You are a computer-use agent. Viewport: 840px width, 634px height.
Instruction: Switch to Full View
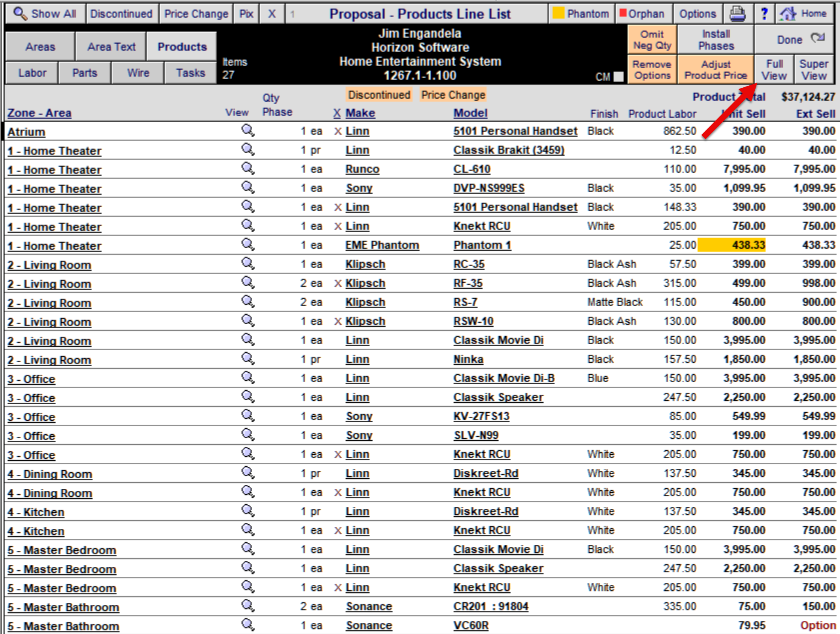[x=774, y=70]
